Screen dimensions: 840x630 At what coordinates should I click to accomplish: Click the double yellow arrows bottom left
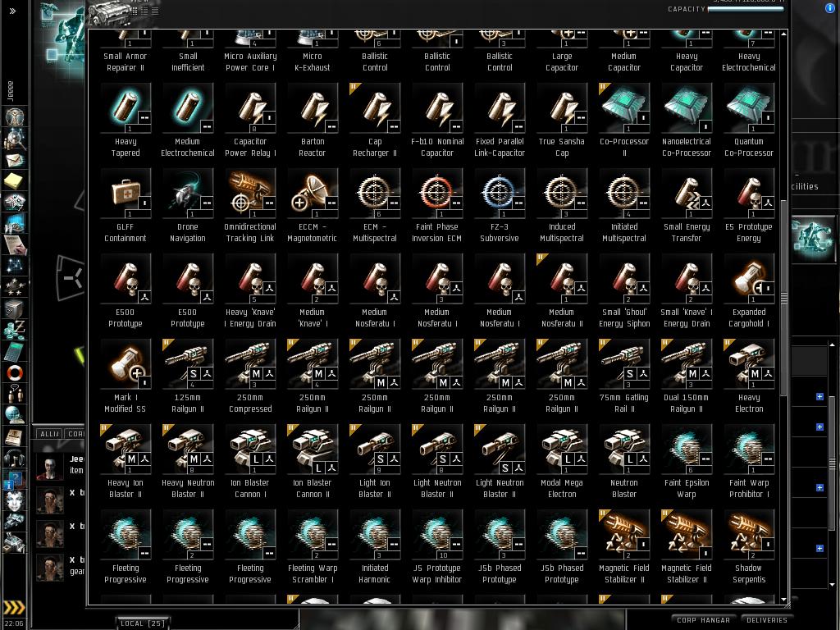tap(14, 608)
